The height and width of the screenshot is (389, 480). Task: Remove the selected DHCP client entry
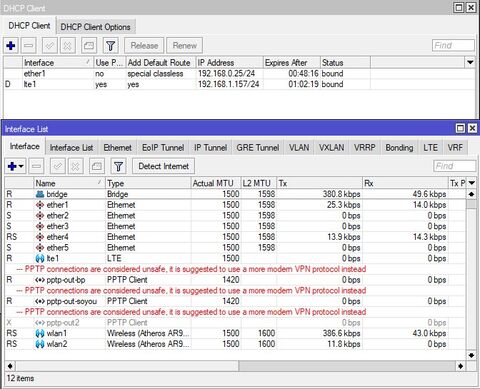(29, 45)
